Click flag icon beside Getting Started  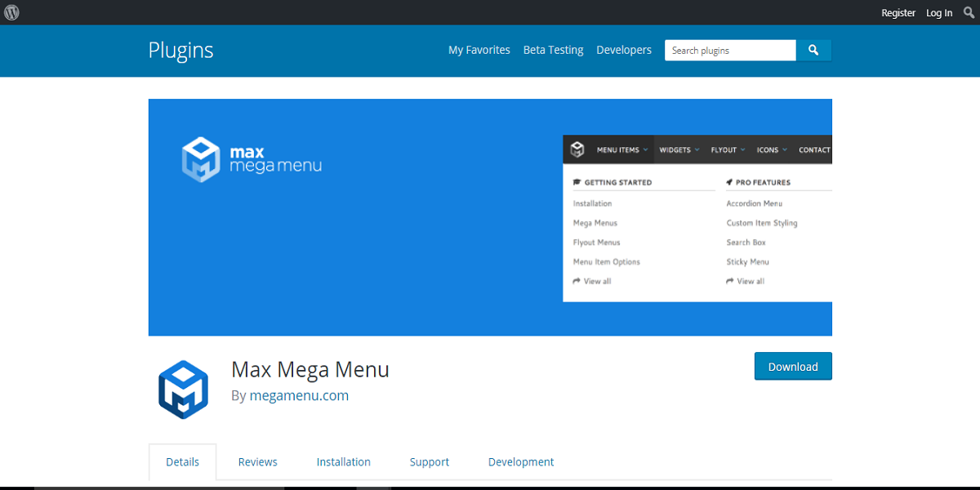click(577, 182)
